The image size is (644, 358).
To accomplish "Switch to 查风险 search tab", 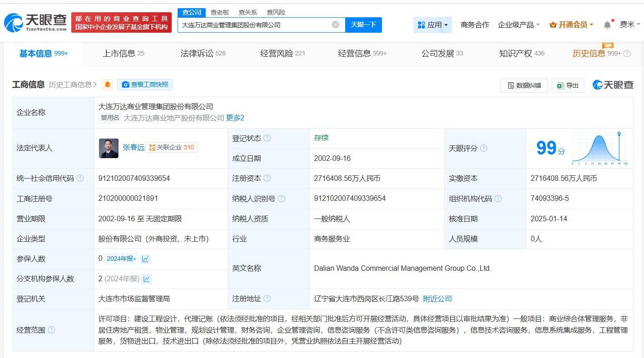I will pyautogui.click(x=276, y=12).
